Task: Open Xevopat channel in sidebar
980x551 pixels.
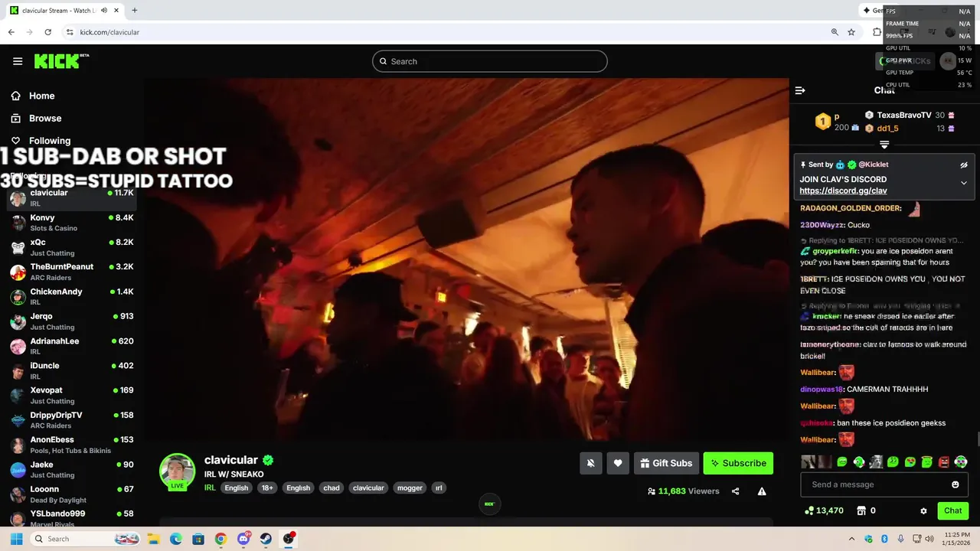Action: click(x=71, y=395)
